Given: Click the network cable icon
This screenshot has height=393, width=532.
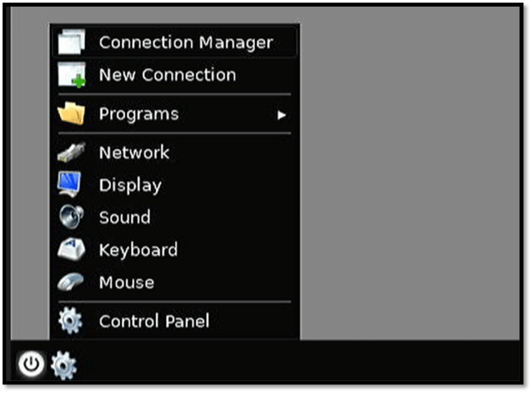Looking at the screenshot, I should pyautogui.click(x=71, y=152).
